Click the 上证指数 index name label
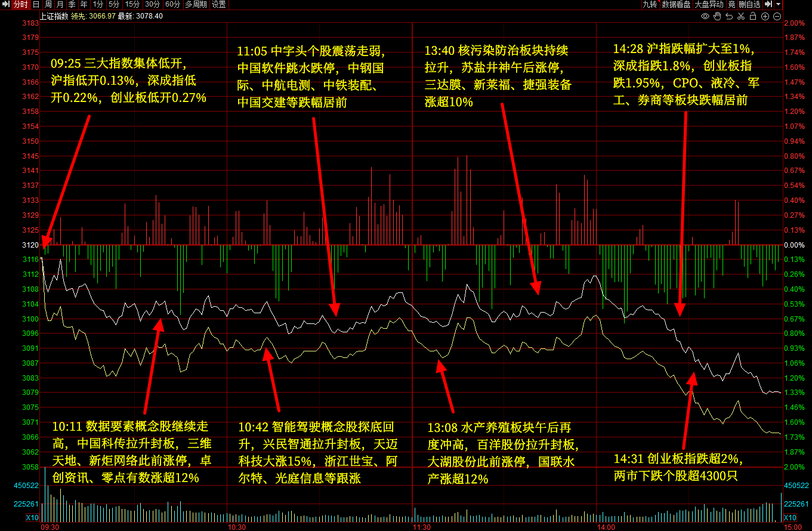The image size is (812, 531). click(54, 16)
